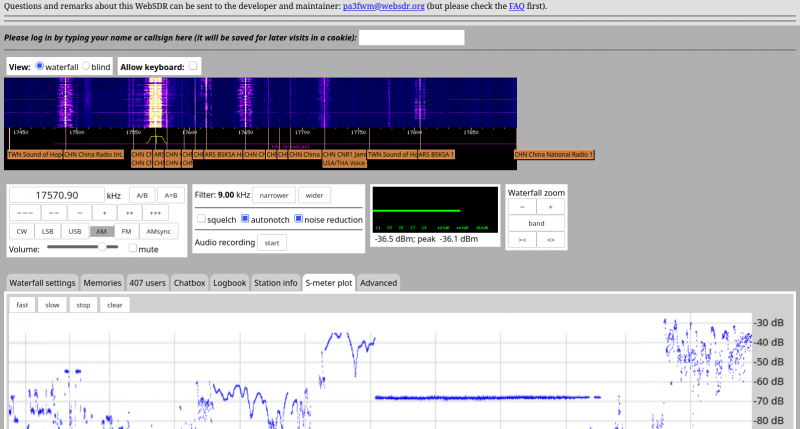Viewport: 800px width, 429px height.
Task: Click the waterfall zoom in plus button
Action: 550,206
